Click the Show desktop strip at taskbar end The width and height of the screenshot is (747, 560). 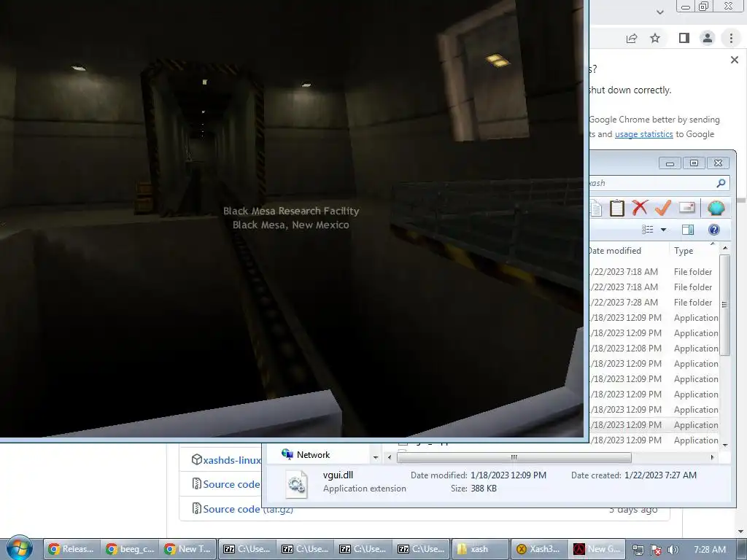[x=742, y=550]
